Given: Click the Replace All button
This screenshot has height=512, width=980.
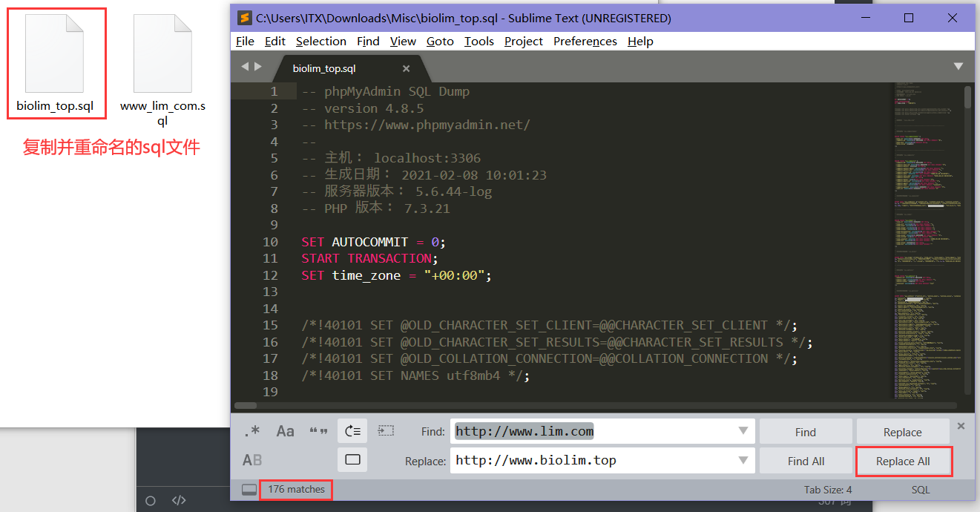Looking at the screenshot, I should [x=903, y=461].
